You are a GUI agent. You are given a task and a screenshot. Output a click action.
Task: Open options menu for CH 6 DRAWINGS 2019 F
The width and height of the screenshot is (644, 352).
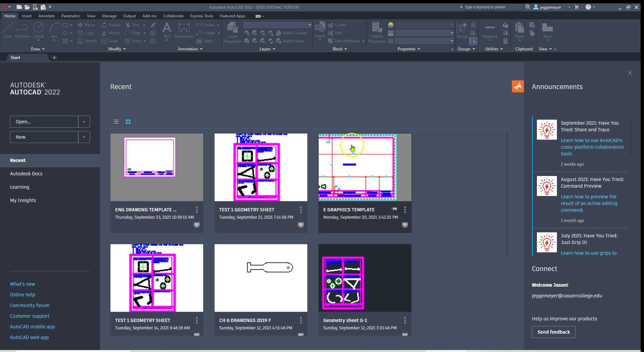pyautogui.click(x=301, y=320)
